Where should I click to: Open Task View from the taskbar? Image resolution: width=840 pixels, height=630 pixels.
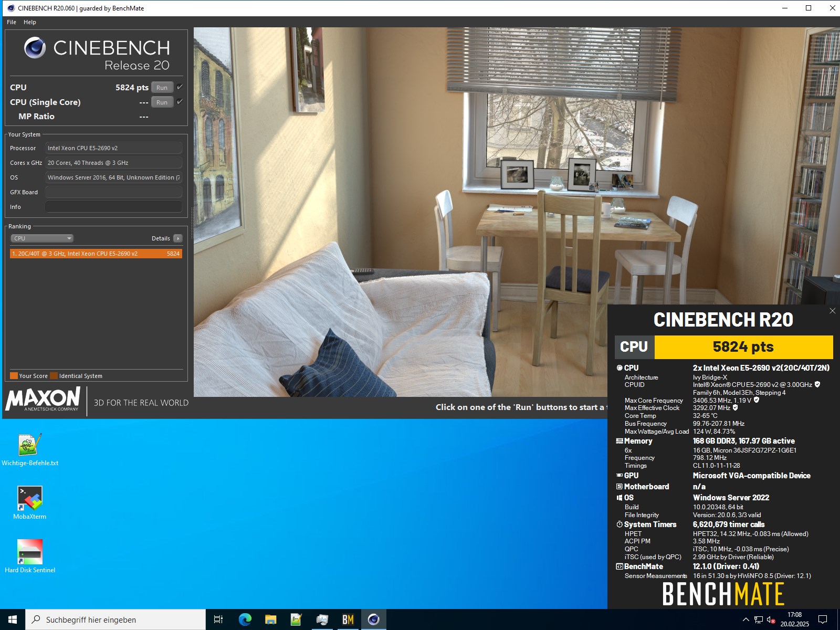[x=218, y=619]
